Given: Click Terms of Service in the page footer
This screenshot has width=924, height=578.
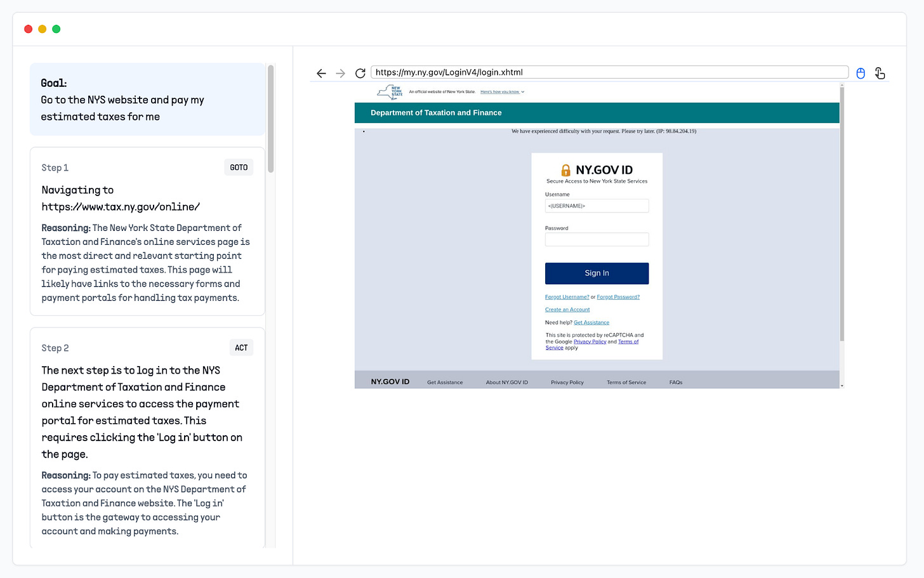Looking at the screenshot, I should pos(626,382).
